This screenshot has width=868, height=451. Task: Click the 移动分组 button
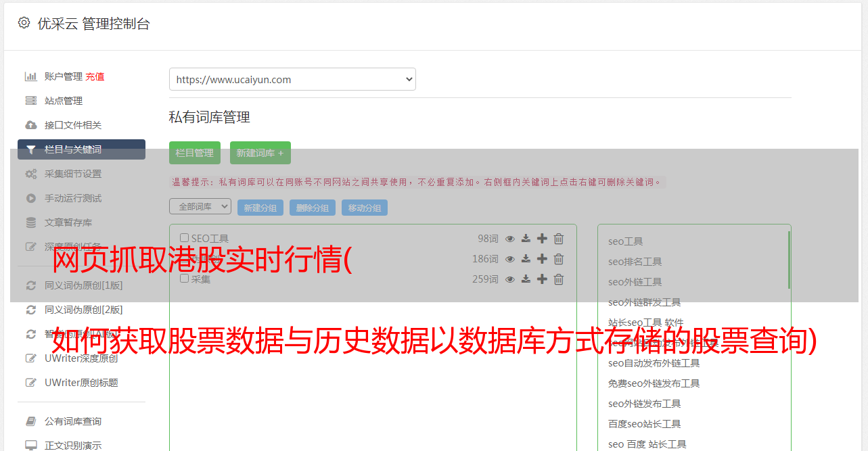tap(365, 208)
